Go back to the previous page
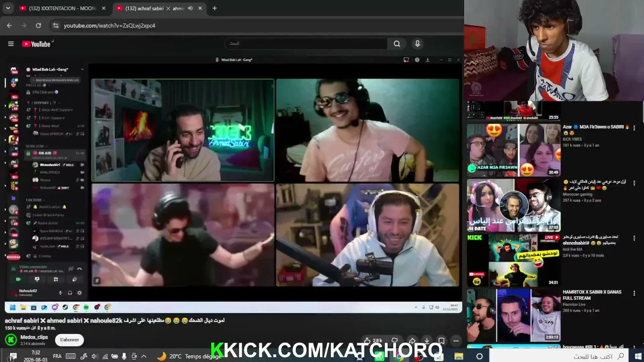Viewport: 644px width, 362px height. point(9,25)
